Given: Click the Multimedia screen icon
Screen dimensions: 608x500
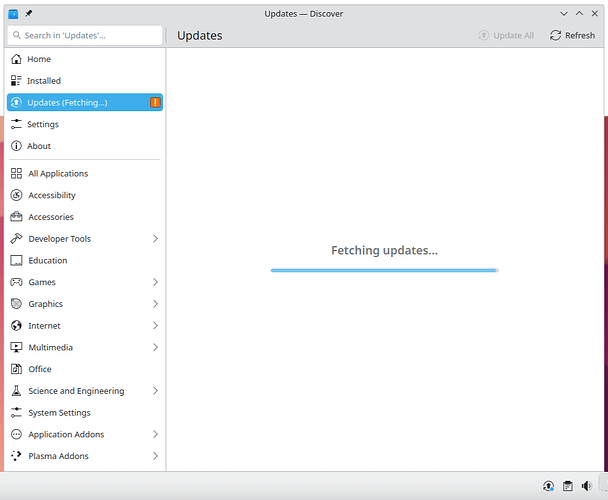Looking at the screenshot, I should pyautogui.click(x=16, y=347).
